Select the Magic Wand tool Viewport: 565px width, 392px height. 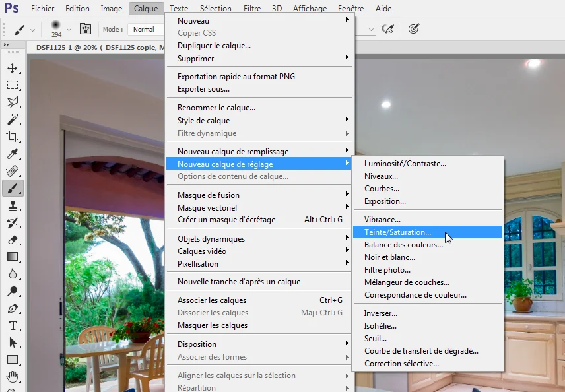click(x=13, y=119)
